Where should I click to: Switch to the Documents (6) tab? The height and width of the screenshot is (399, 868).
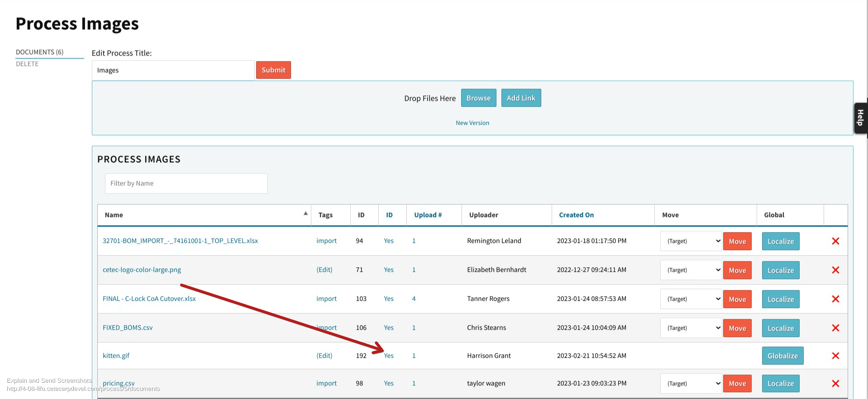point(40,52)
